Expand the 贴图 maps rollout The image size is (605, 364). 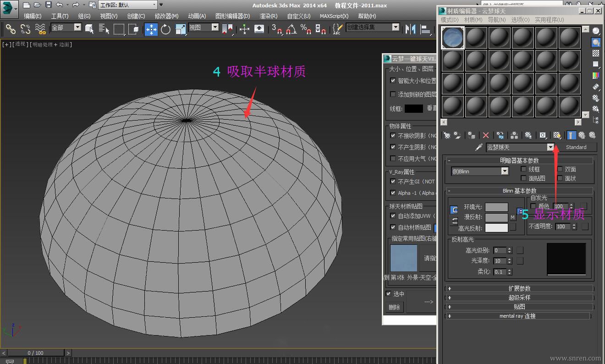(x=519, y=307)
